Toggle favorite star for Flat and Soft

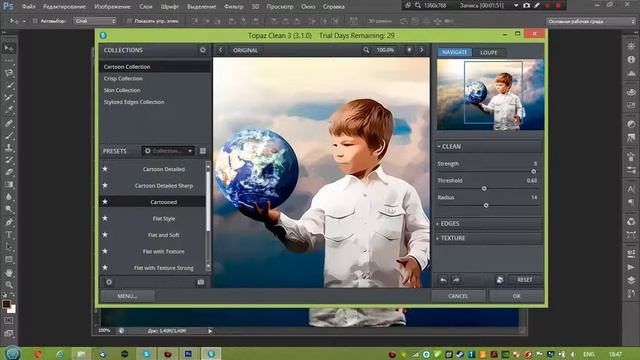click(105, 235)
